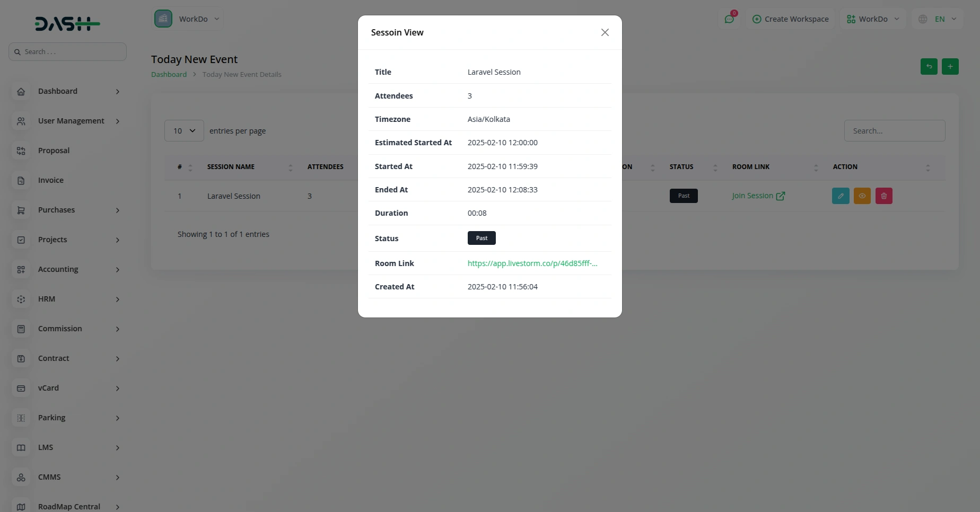Delete session using the red trash icon
This screenshot has height=512, width=980.
883,196
